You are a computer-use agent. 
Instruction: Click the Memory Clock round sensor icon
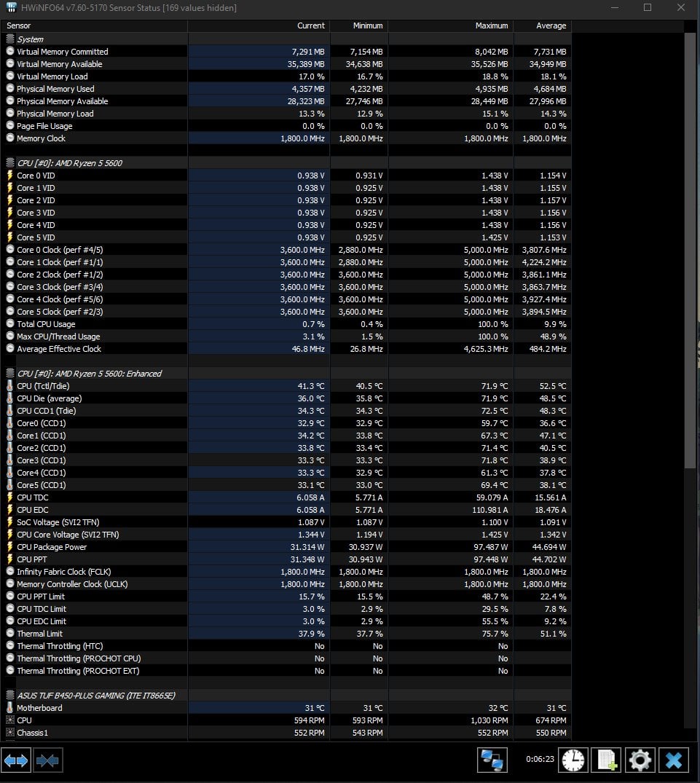click(x=9, y=138)
